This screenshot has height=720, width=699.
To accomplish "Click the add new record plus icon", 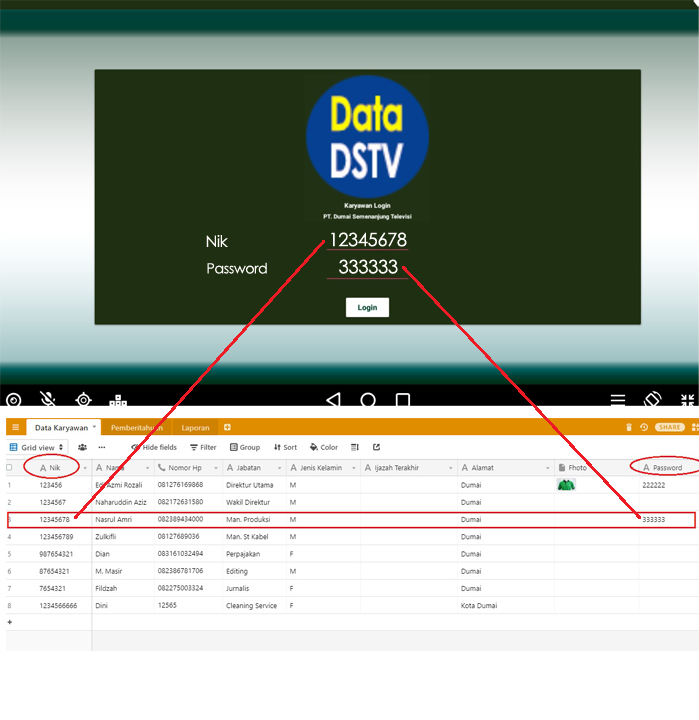I will click(x=10, y=622).
